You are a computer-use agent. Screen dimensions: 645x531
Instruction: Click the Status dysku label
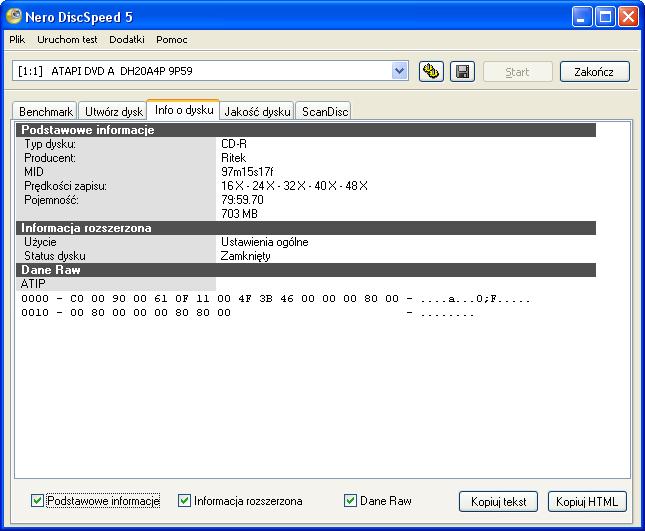55,256
